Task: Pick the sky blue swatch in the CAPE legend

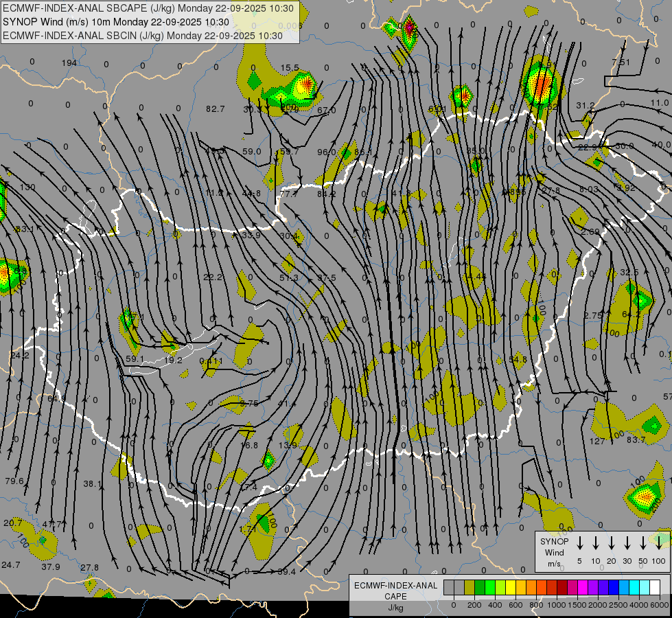Action: (624, 588)
